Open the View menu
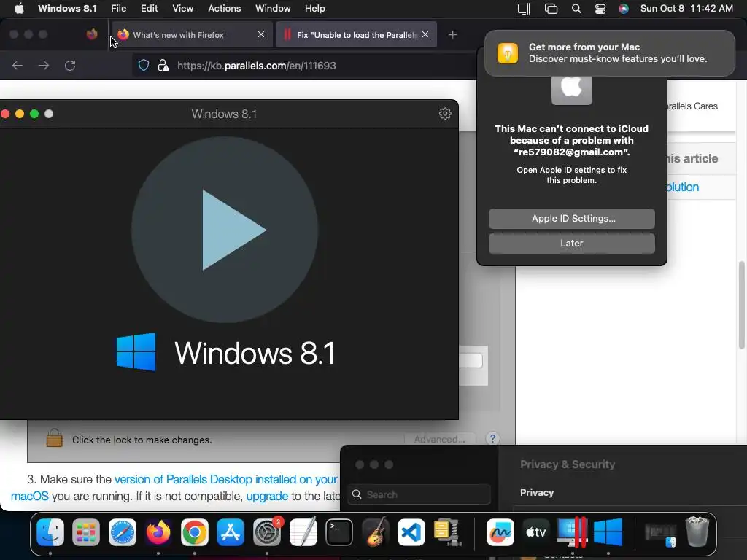 pyautogui.click(x=183, y=9)
